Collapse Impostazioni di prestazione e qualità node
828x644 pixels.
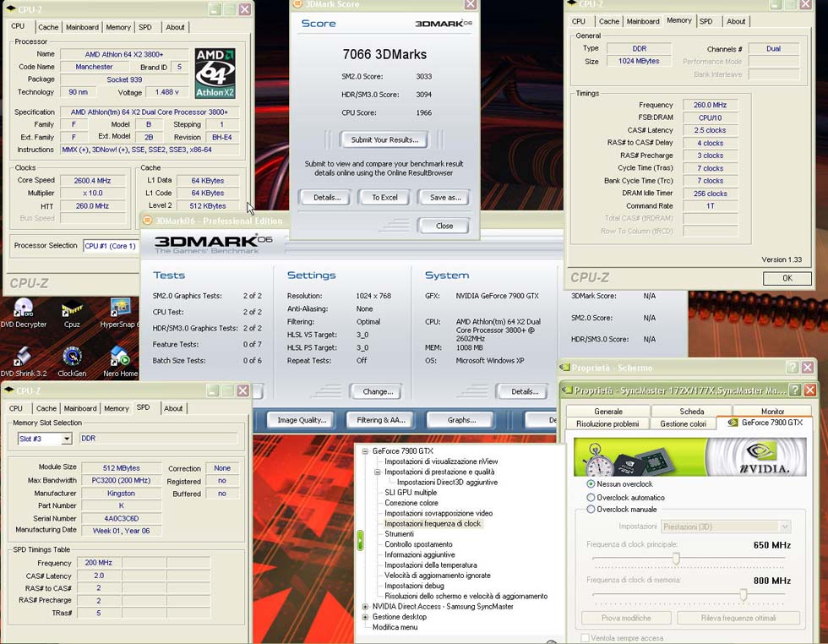click(x=378, y=472)
